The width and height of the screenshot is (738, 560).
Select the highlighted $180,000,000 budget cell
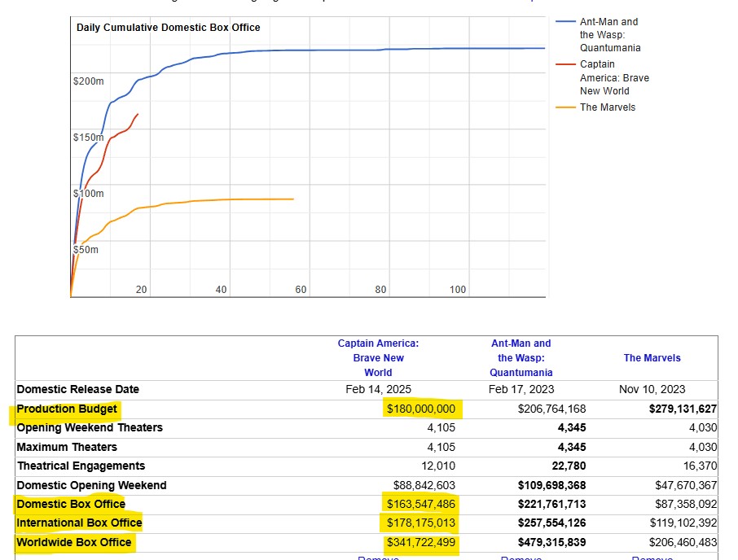coord(420,409)
